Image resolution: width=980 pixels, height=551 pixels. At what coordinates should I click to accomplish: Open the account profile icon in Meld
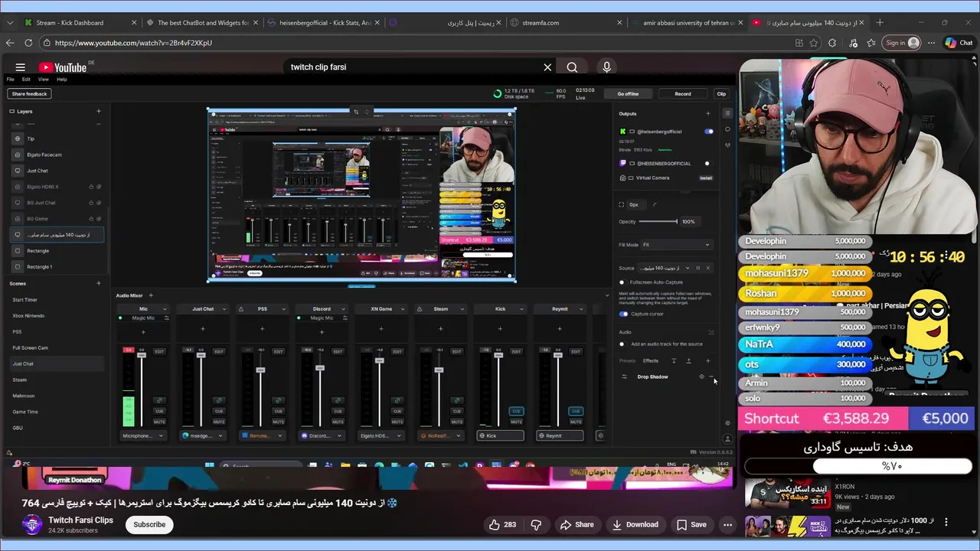click(x=727, y=439)
